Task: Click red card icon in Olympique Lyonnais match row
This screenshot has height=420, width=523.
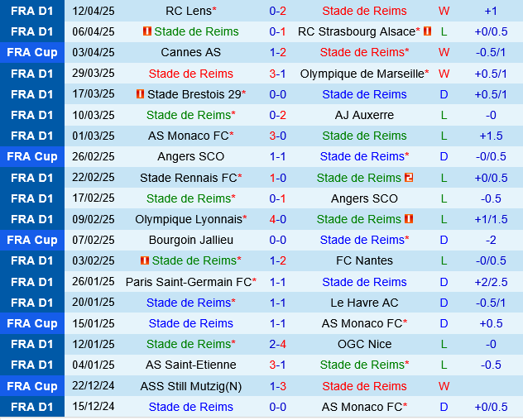Action: tap(409, 219)
